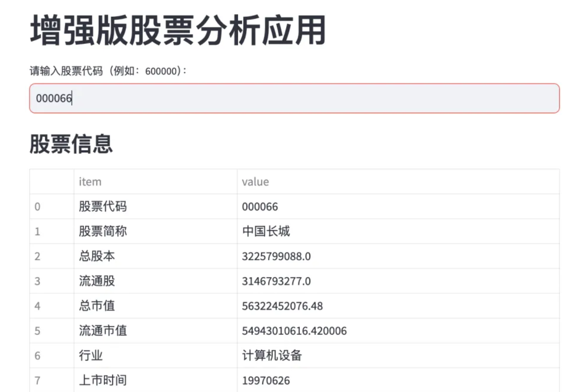Click row index 0 in table
The height and width of the screenshot is (392, 582).
(52, 206)
